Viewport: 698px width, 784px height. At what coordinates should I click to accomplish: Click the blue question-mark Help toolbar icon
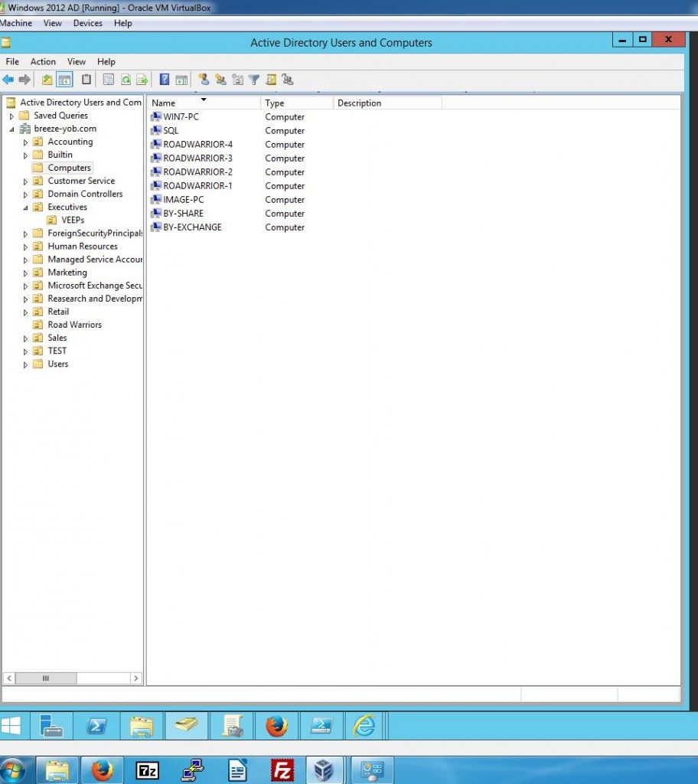coord(164,80)
